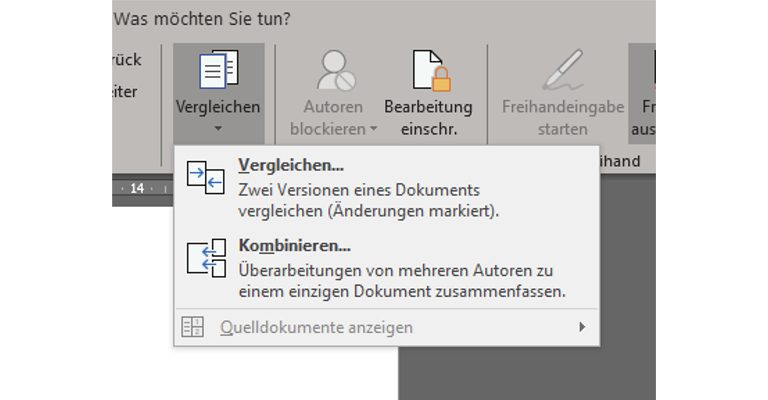The image size is (768, 400).
Task: Click the icon beside Vergleichen... in menu
Action: [x=205, y=179]
